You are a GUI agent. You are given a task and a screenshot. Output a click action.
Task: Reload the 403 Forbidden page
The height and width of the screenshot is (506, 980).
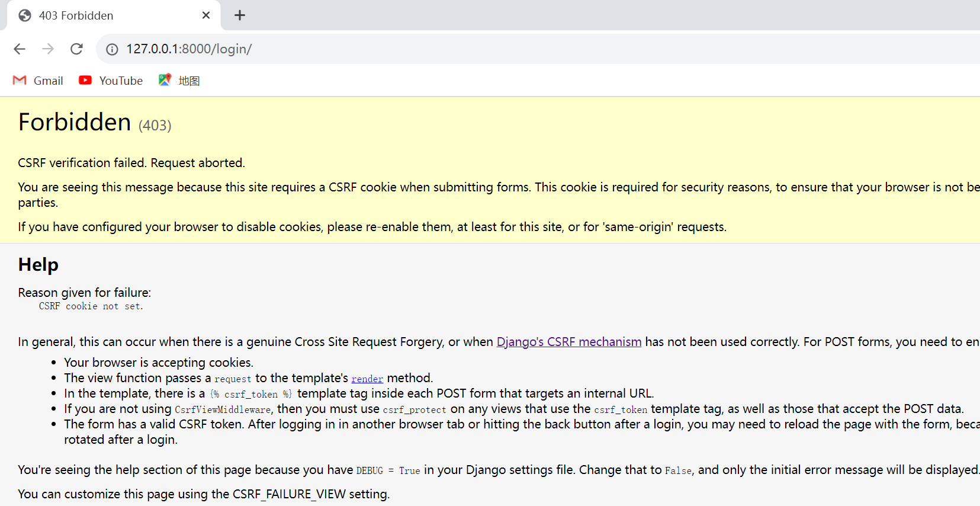pos(76,49)
